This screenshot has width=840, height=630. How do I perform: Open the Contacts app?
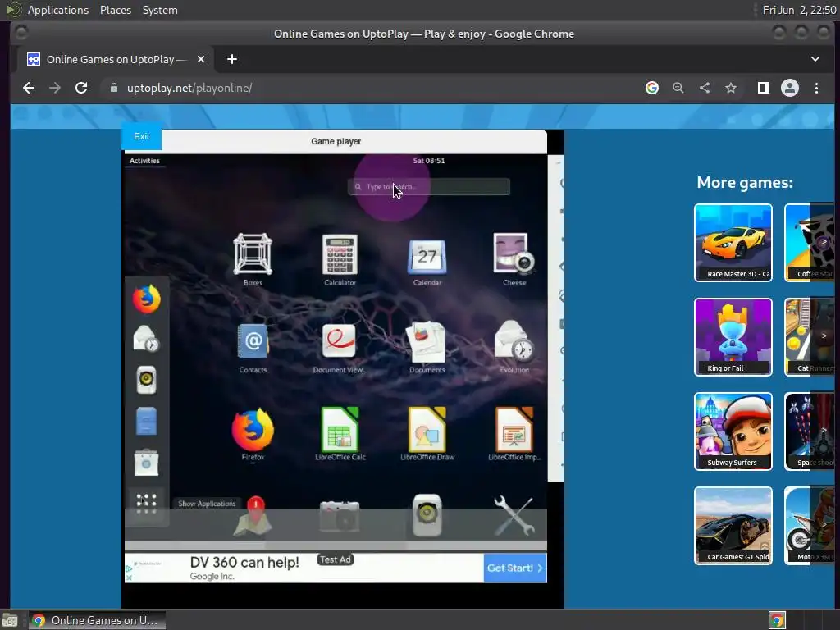[253, 341]
